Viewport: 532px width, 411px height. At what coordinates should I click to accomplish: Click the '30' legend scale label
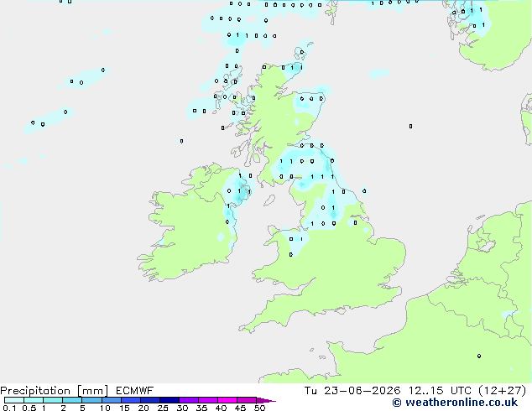tap(182, 408)
